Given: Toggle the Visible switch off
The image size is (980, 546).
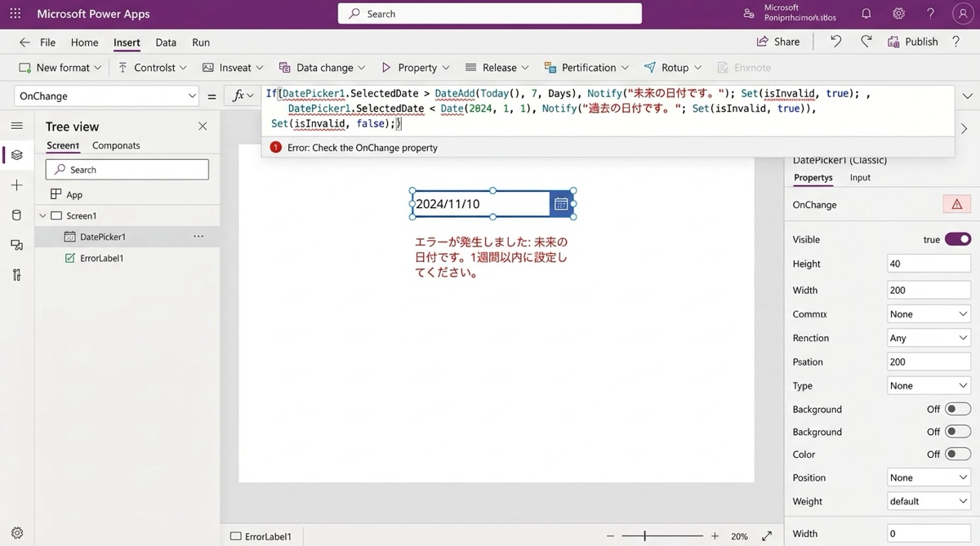Looking at the screenshot, I should tap(957, 239).
